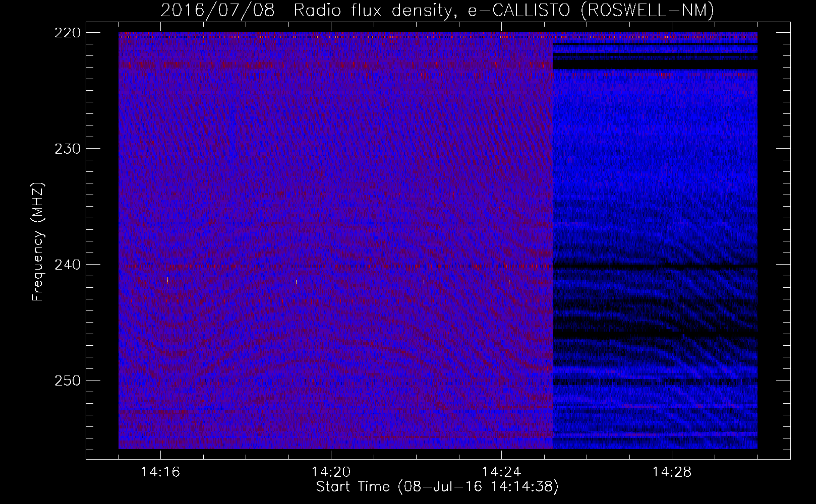Click the 240 frequency tick label
The width and height of the screenshot is (816, 504).
click(67, 265)
